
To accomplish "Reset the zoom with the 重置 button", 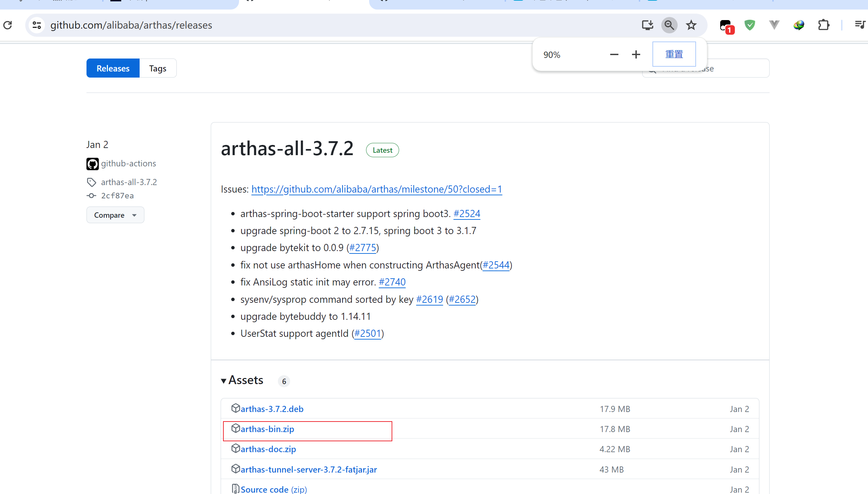I will [x=674, y=54].
